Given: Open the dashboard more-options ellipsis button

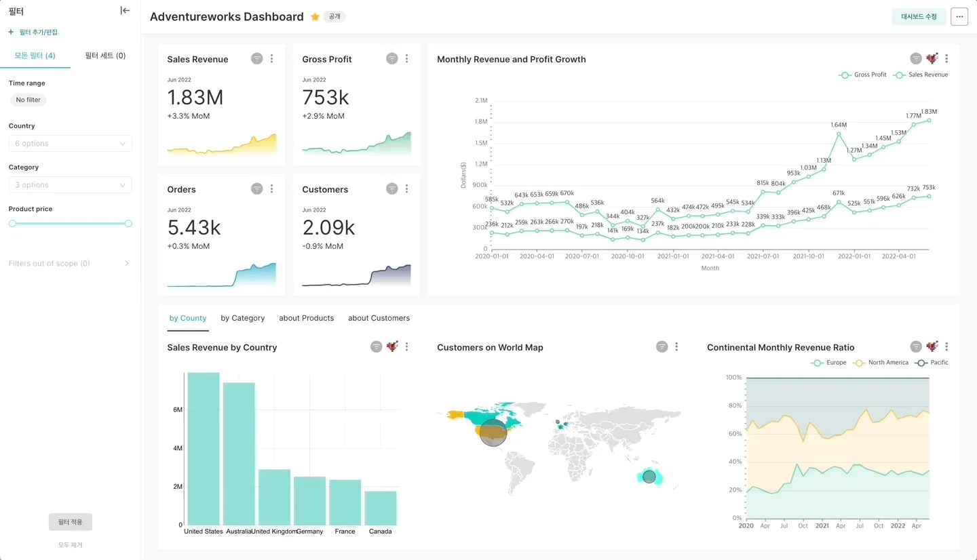Looking at the screenshot, I should point(959,17).
